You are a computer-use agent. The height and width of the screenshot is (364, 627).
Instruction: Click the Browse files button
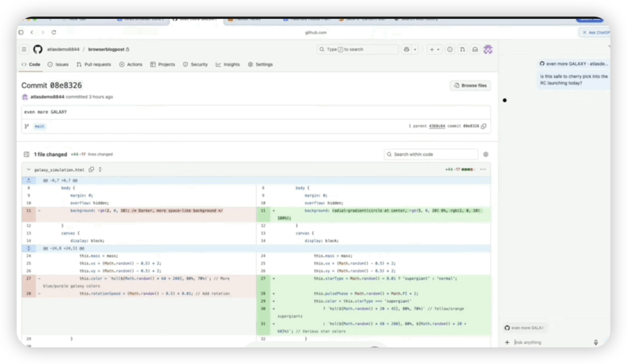click(x=470, y=86)
